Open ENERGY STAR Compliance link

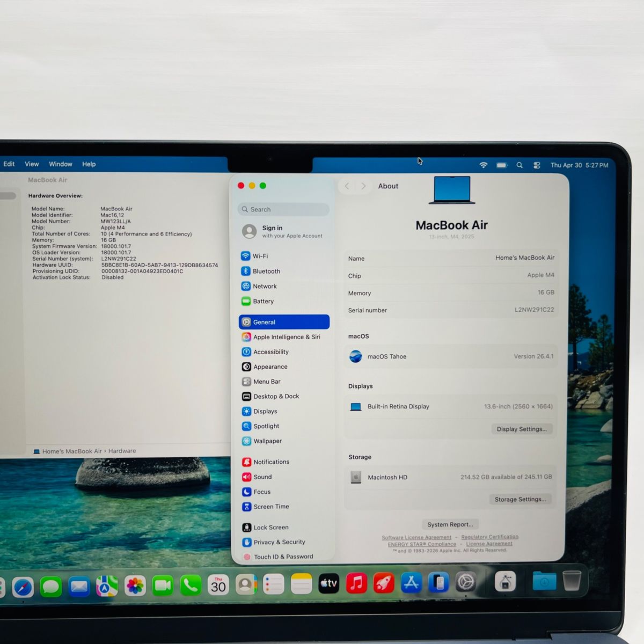click(422, 544)
